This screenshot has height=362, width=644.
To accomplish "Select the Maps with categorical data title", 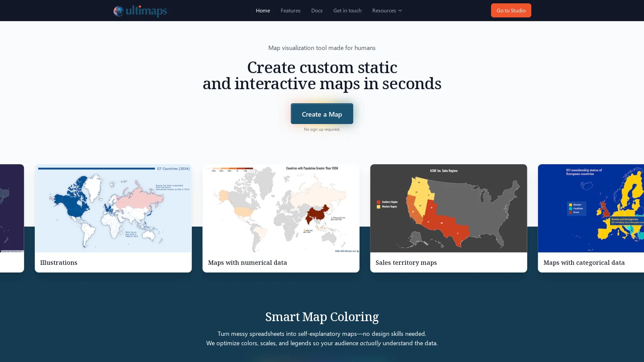I will [584, 262].
